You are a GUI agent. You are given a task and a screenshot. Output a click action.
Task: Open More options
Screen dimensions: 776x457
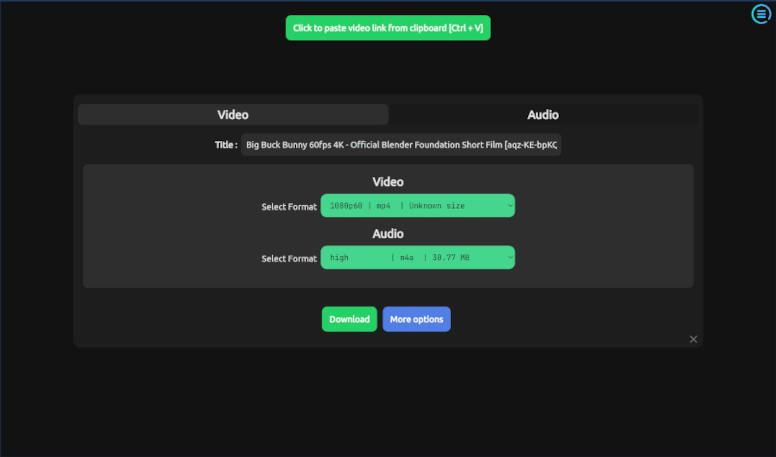[416, 319]
